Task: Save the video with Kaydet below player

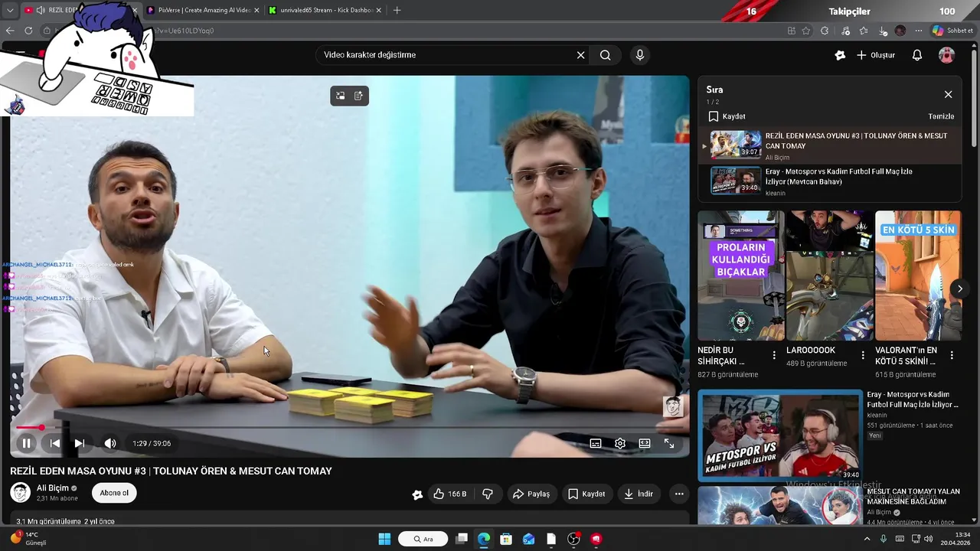Action: [586, 494]
